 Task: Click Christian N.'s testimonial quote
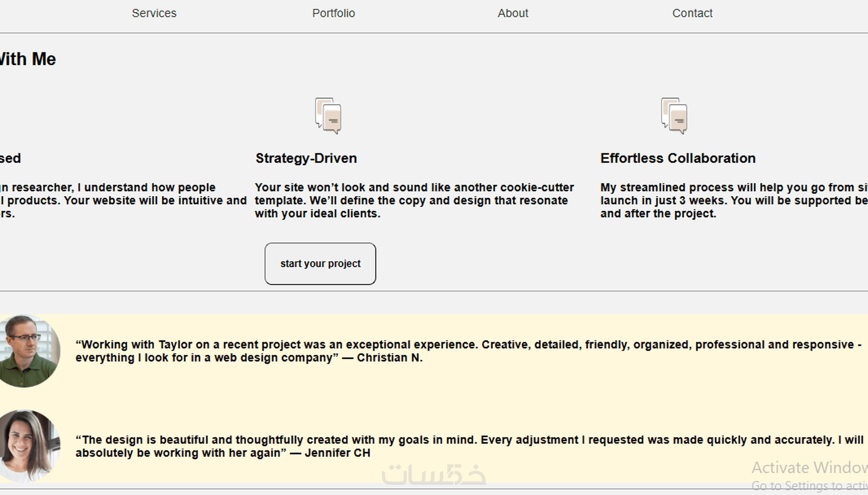pos(468,351)
